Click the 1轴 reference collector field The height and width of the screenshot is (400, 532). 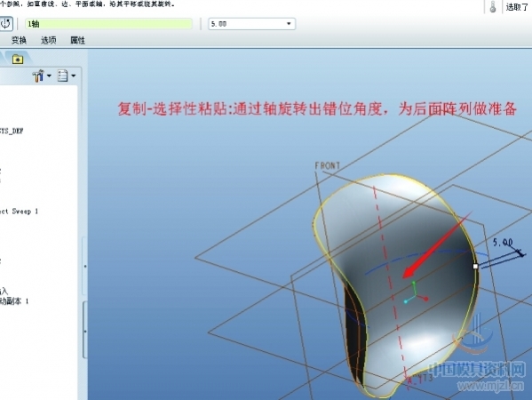point(108,24)
